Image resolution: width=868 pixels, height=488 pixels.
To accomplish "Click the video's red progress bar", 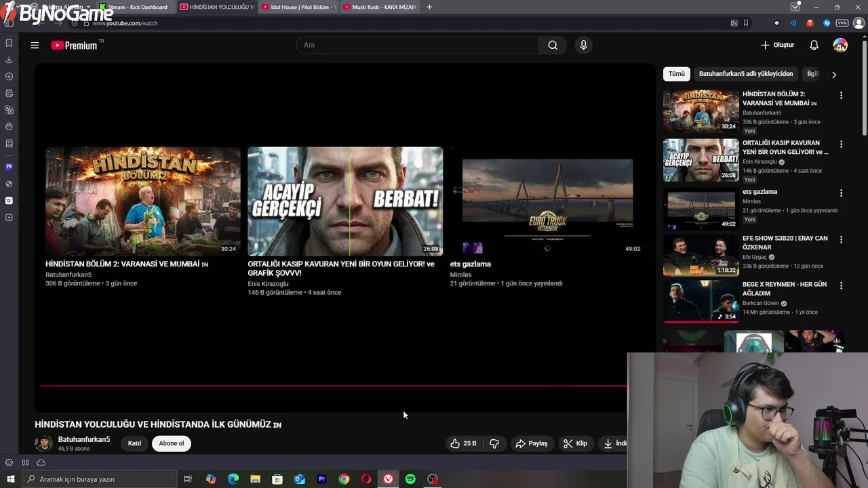I will tap(334, 386).
